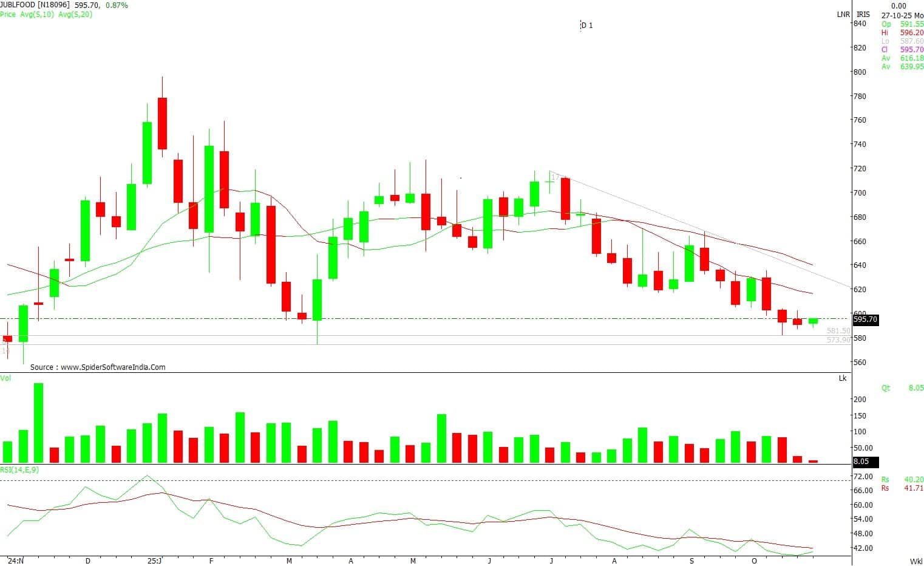Click the Lk volume unit label
924x566 pixels.
pyautogui.click(x=842, y=378)
